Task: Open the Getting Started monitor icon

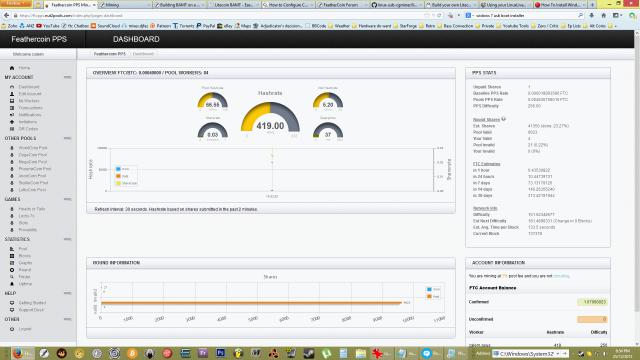Action: 12,303
